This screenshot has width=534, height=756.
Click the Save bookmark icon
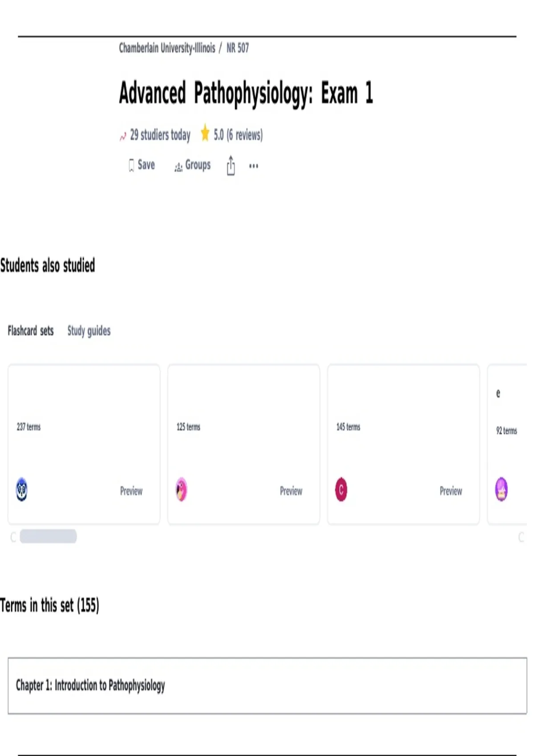pos(131,165)
